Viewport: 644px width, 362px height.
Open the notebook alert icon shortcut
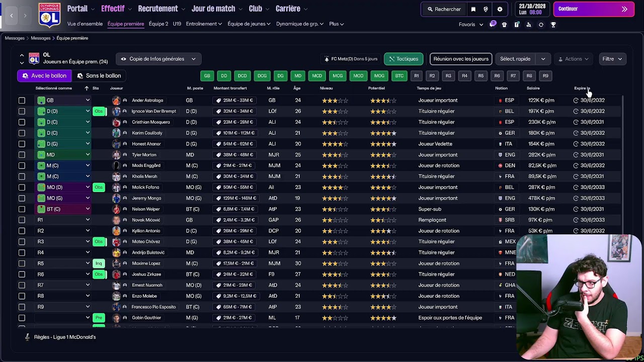pos(517,25)
